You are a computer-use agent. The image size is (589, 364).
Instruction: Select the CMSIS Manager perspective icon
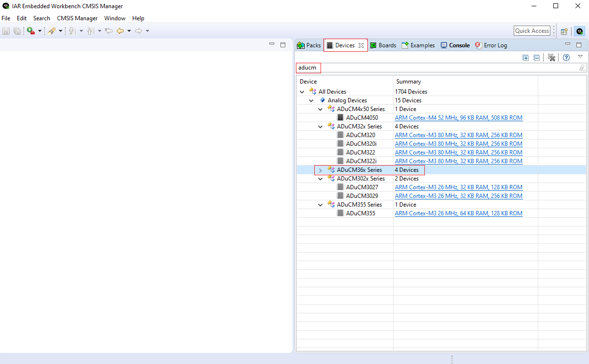tap(579, 31)
